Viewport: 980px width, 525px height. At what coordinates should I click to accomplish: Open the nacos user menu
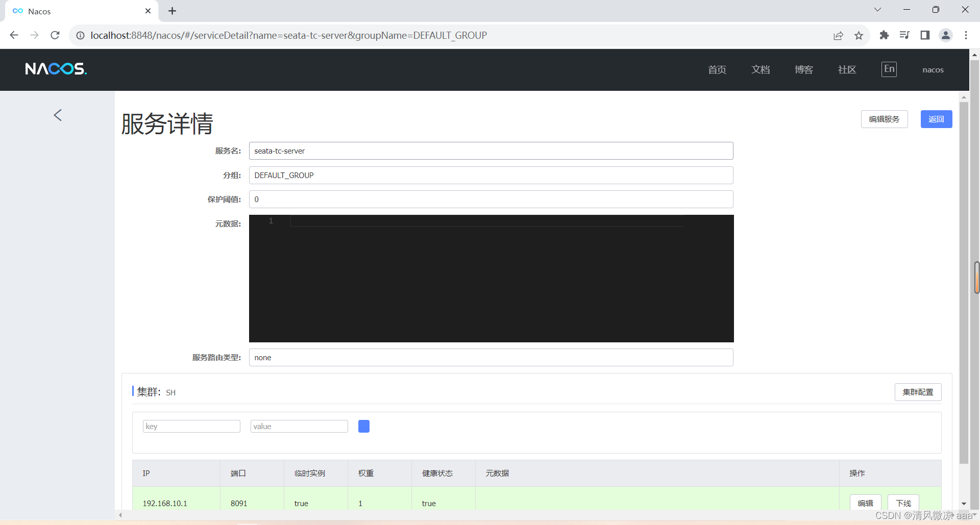point(933,70)
